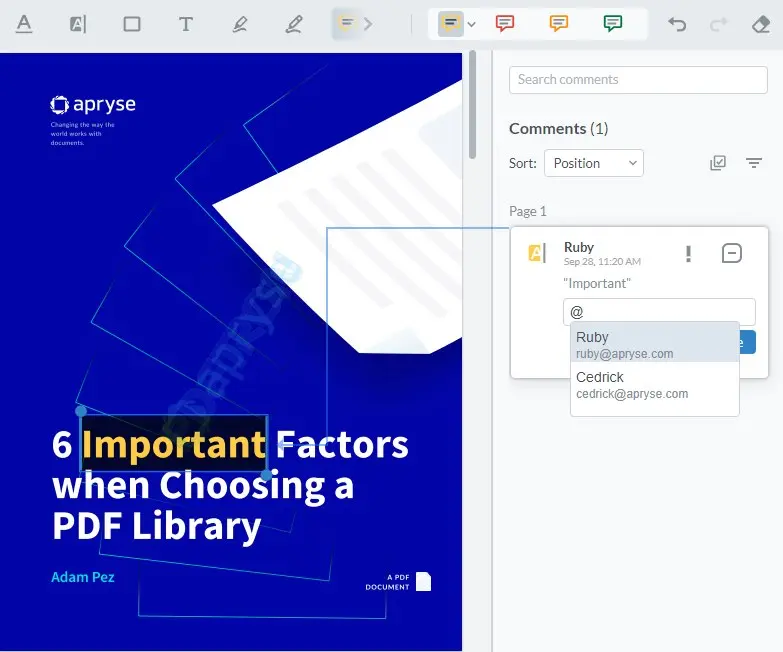Viewport: 783px width, 652px height.
Task: Select the freehand highlighter tool
Action: (x=240, y=23)
